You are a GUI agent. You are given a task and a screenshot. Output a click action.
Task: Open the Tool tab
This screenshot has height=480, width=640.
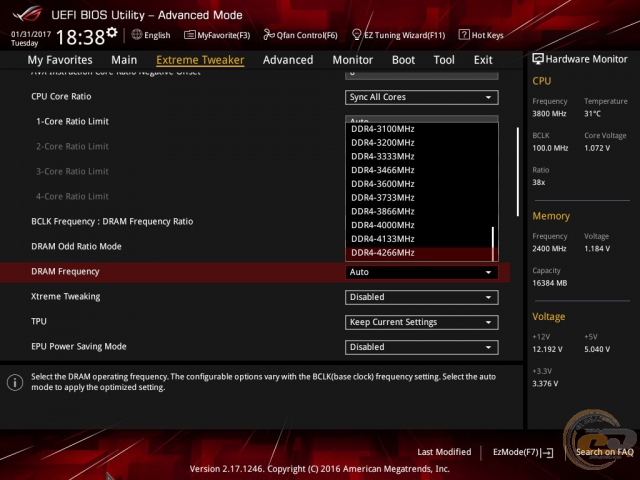444,60
